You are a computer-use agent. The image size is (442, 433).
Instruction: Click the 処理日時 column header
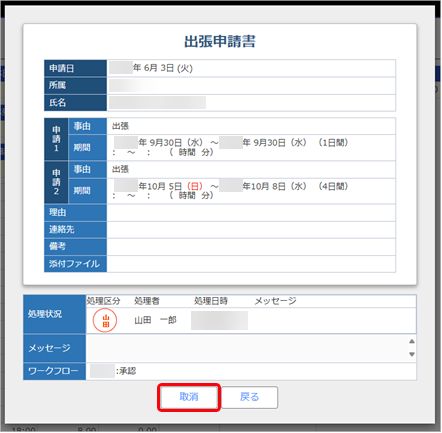pos(211,301)
